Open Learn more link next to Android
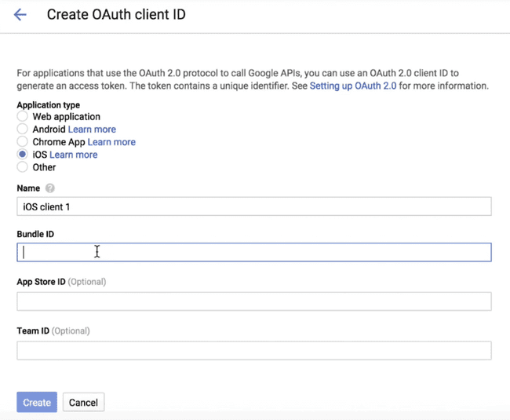 [x=92, y=130]
